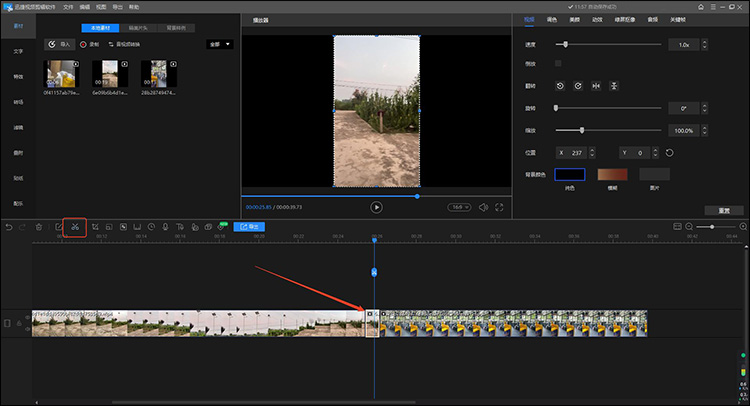This screenshot has width=750, height=406.
Task: Toggle the track mute speaker icon
Action: [x=27, y=329]
